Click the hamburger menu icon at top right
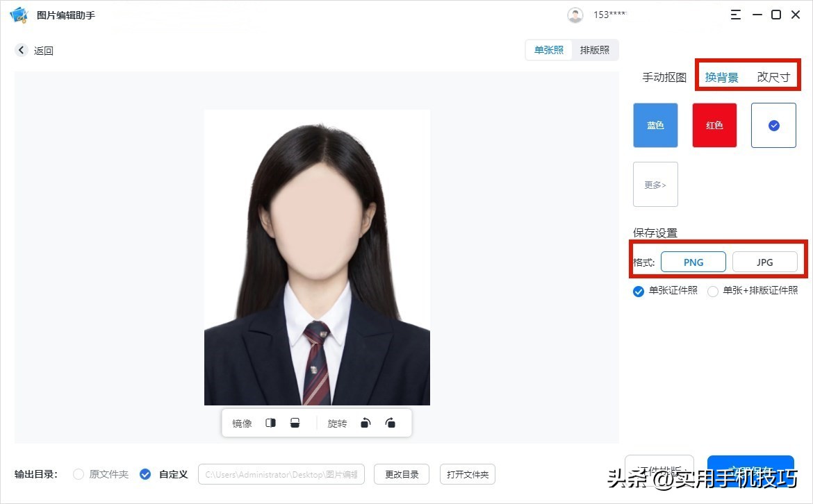 [x=735, y=14]
